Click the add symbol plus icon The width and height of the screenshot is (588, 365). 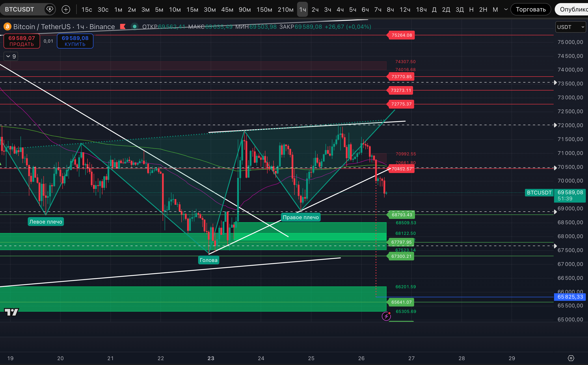[x=66, y=9]
